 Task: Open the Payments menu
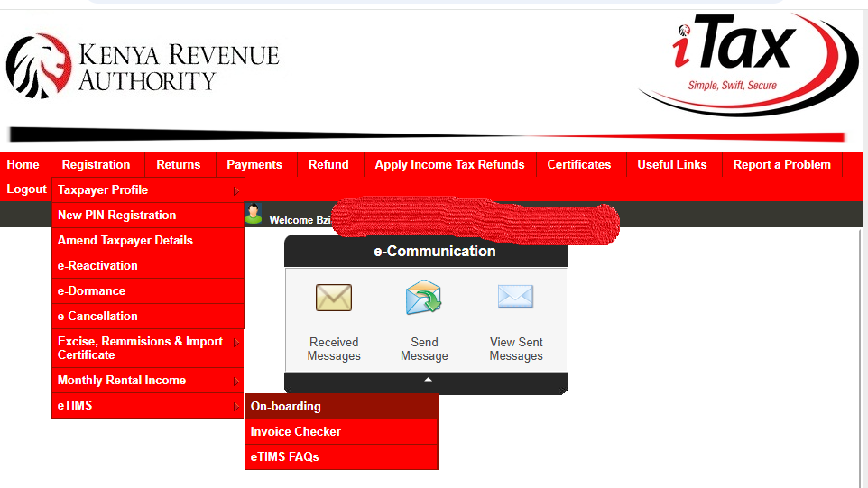click(x=254, y=165)
